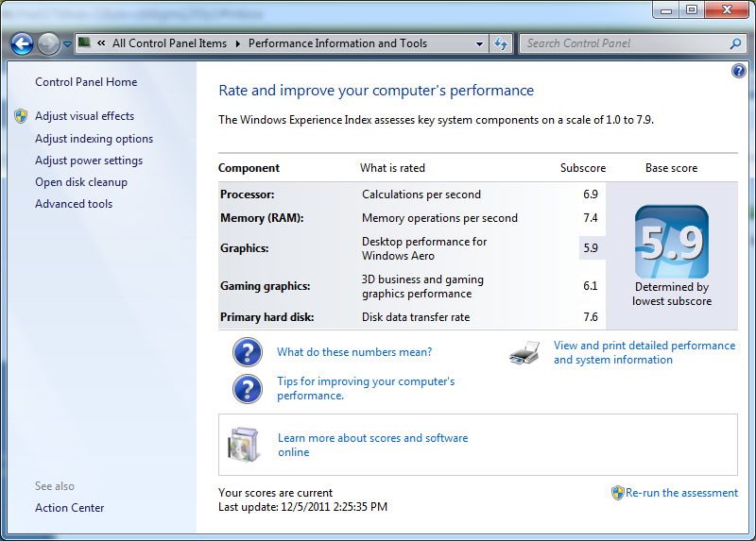
Task: Click question icon beside 'What do these numbers mean?'
Action: 248,352
